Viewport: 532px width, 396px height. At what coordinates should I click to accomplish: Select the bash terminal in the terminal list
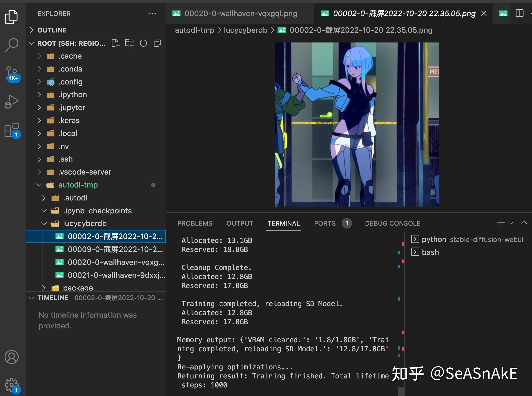pyautogui.click(x=430, y=252)
